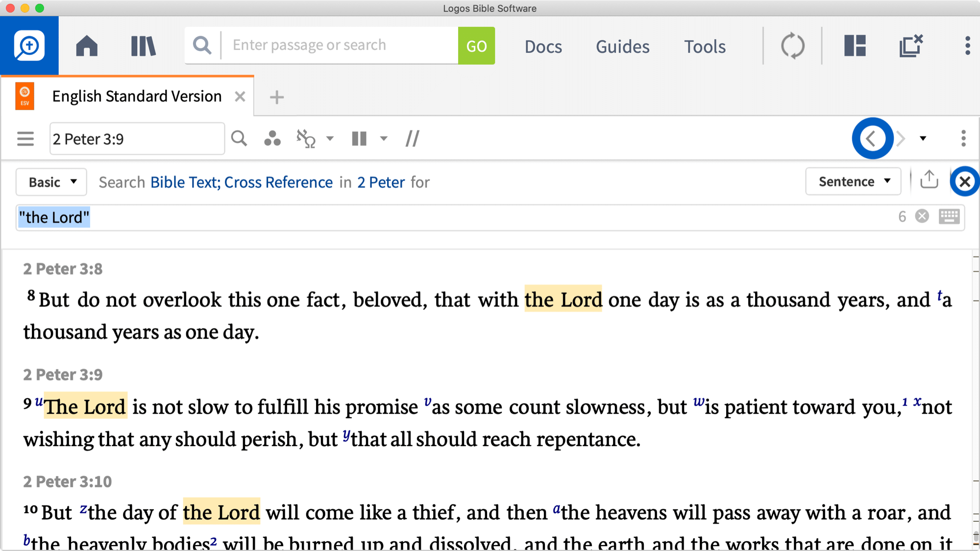Clear the search query with X icon

922,216
